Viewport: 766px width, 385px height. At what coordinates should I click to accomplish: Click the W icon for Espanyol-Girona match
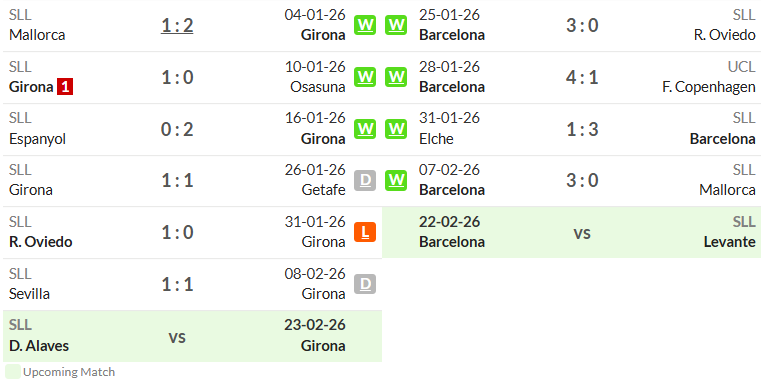(365, 129)
